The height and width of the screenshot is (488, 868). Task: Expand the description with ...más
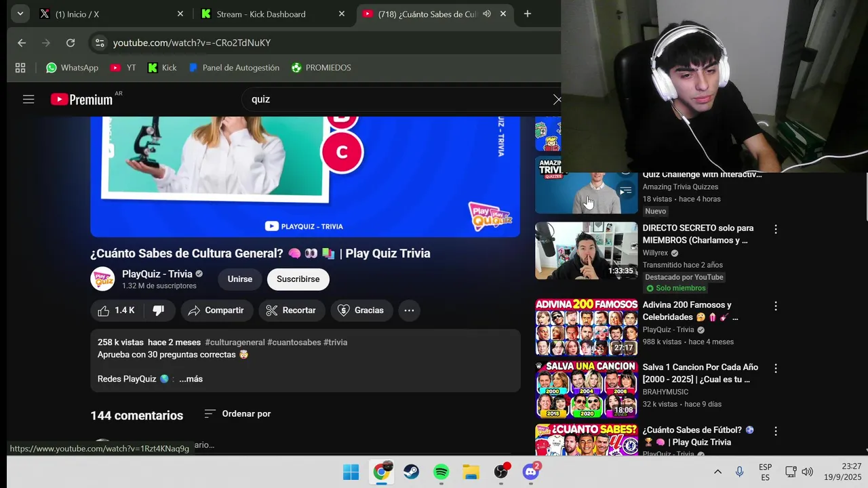[x=191, y=379]
